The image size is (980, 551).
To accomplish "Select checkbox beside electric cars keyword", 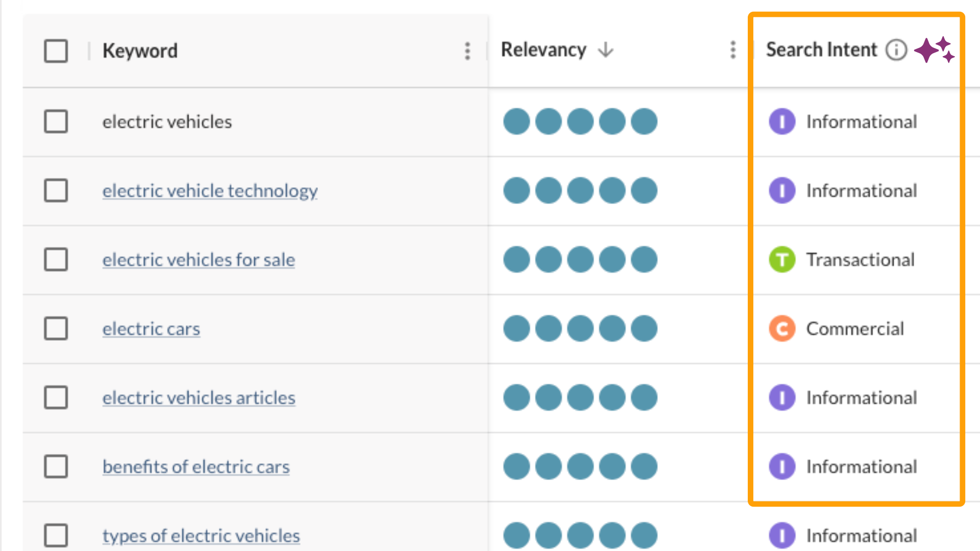I will coord(56,329).
